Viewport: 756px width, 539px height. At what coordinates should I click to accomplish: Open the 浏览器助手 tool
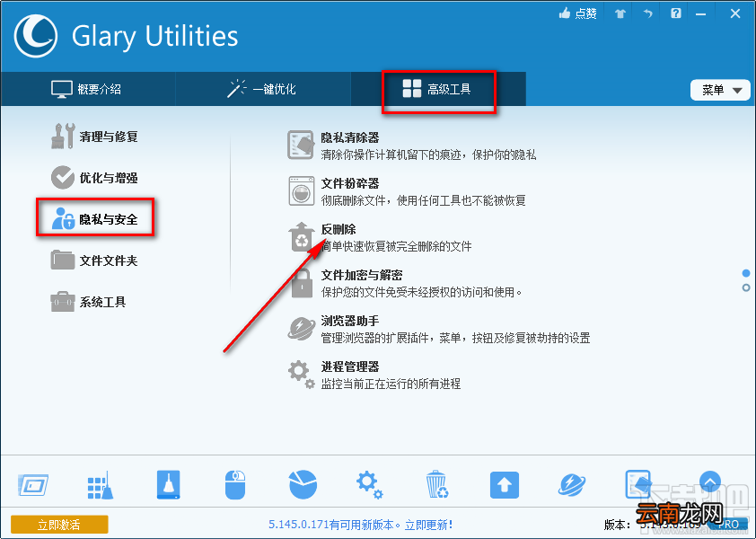pyautogui.click(x=439, y=329)
